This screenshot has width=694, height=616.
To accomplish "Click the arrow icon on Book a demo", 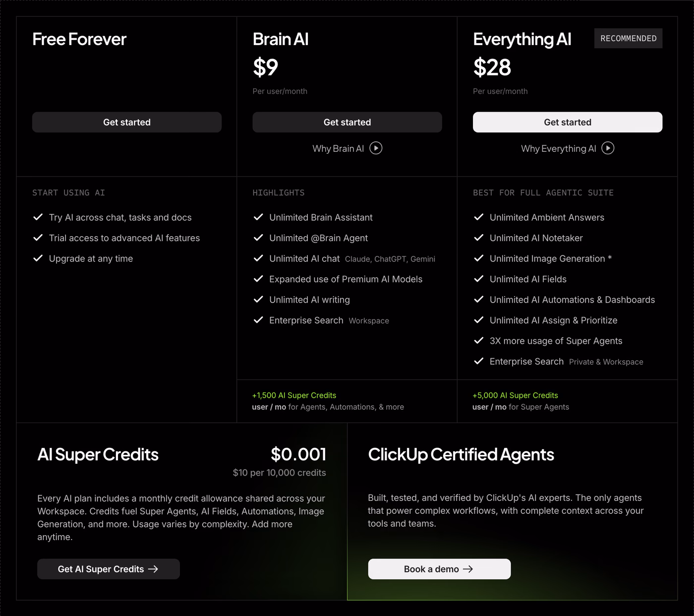I will coord(468,569).
